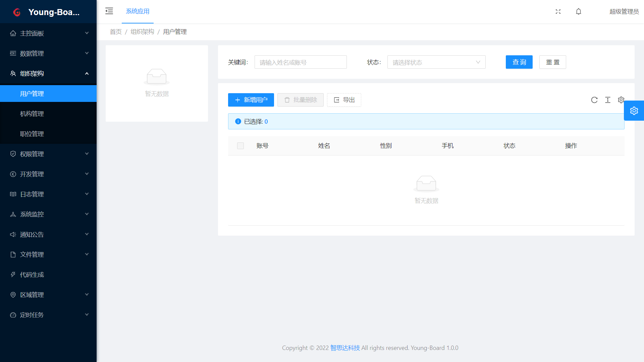
Task: Open the notification bell
Action: coord(579,11)
